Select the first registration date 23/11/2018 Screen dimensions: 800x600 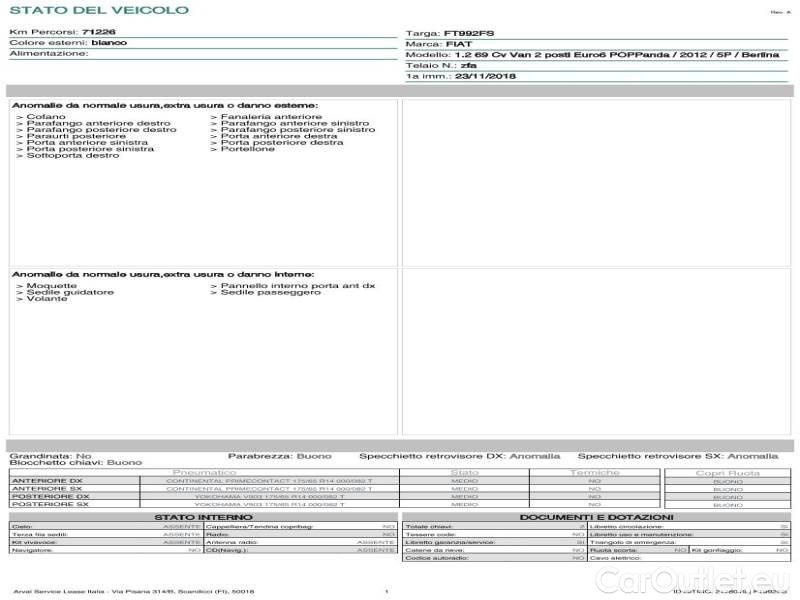484,77
